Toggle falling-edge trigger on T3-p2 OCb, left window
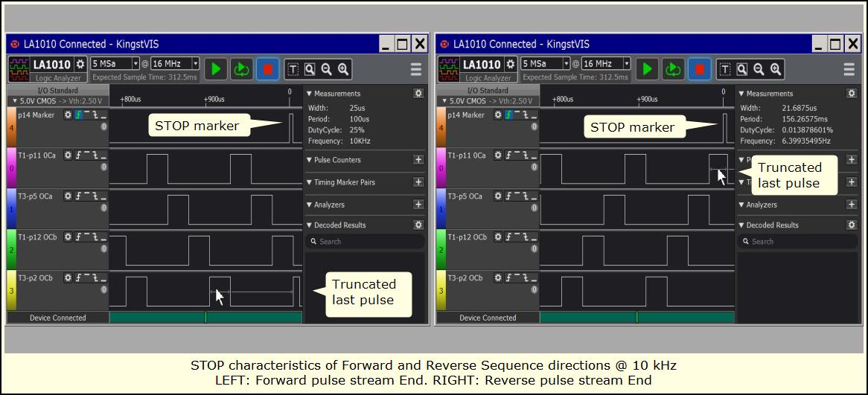The height and width of the screenshot is (395, 868). click(x=95, y=278)
